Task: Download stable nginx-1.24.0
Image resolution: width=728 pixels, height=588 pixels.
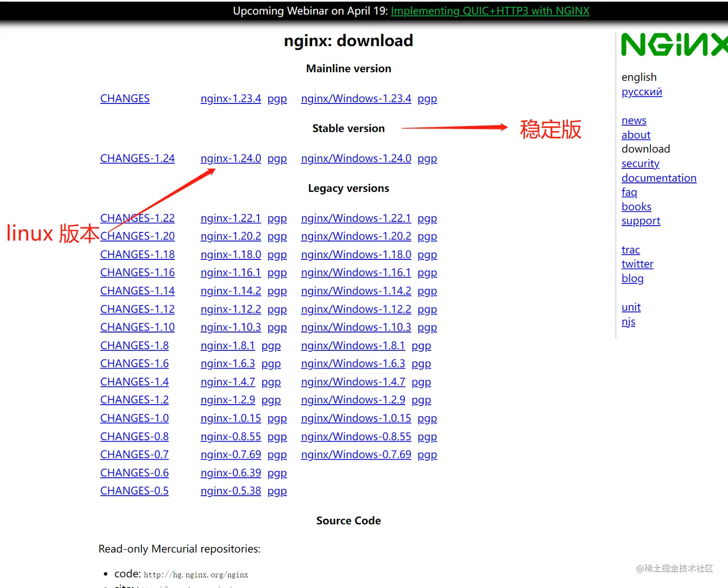Action: (x=231, y=158)
